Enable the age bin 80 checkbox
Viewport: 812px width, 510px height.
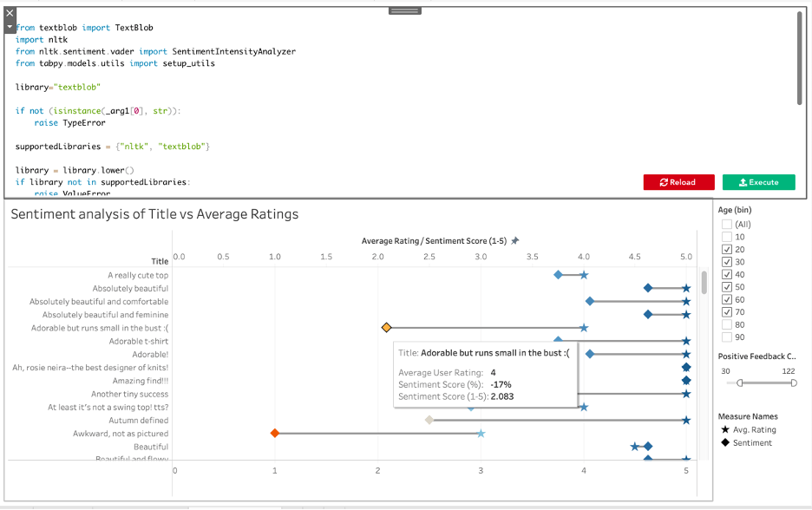click(x=727, y=324)
